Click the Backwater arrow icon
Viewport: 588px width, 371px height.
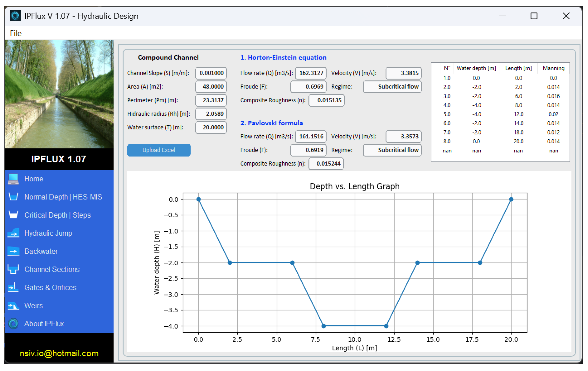tap(13, 251)
